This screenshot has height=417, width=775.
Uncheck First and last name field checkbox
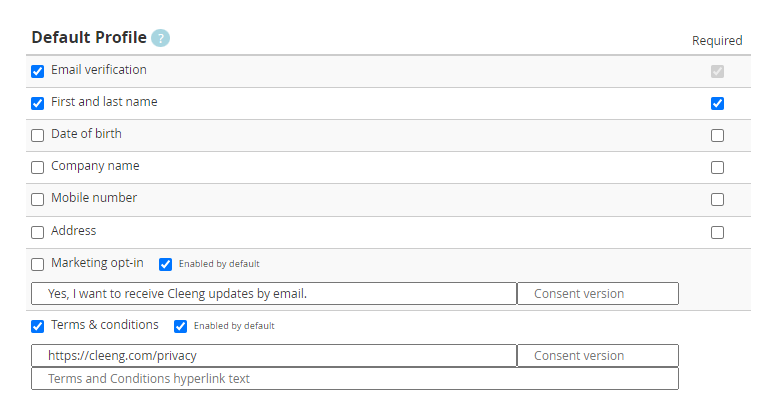(x=38, y=103)
